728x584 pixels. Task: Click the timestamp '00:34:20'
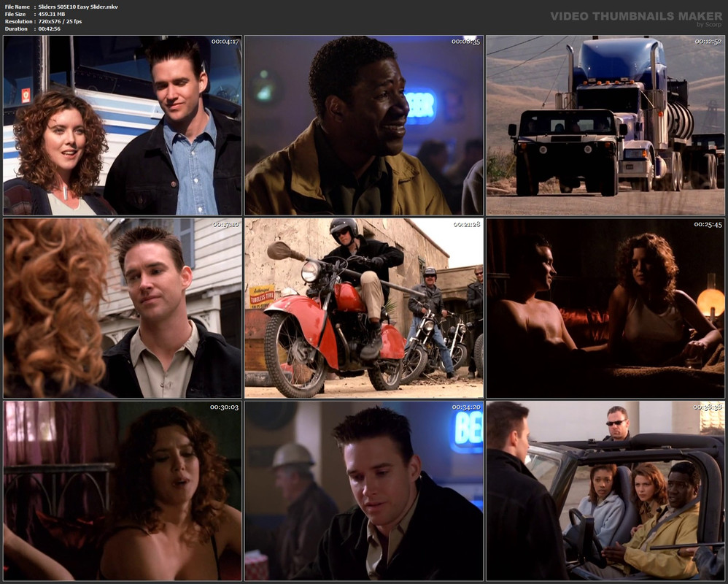click(x=466, y=407)
